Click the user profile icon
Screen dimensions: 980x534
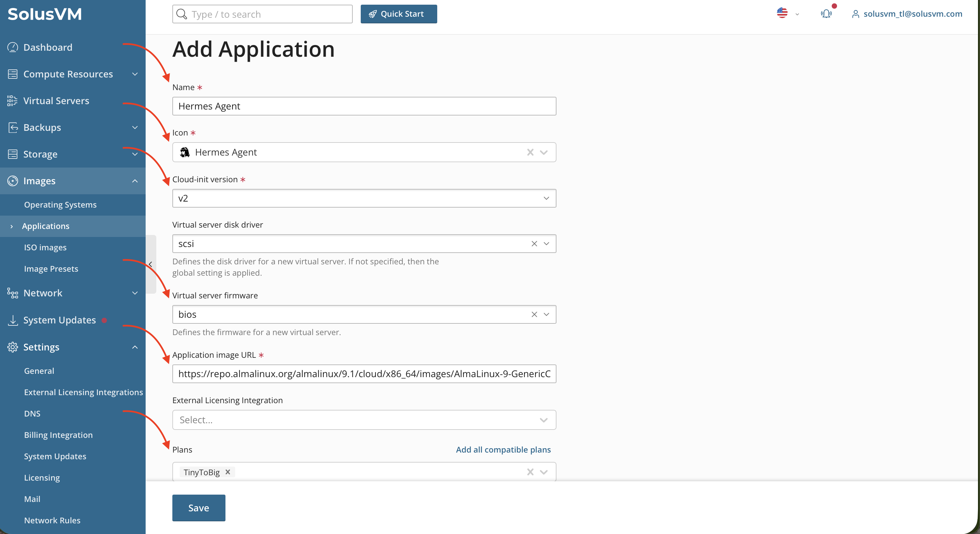pyautogui.click(x=856, y=14)
